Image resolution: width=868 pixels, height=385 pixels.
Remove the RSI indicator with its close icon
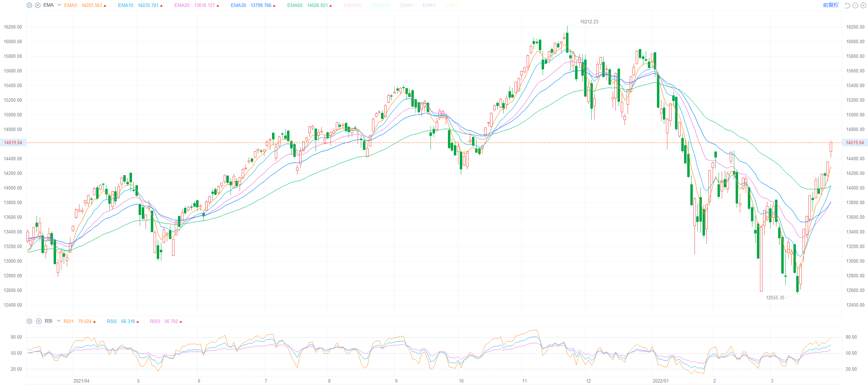(39, 321)
